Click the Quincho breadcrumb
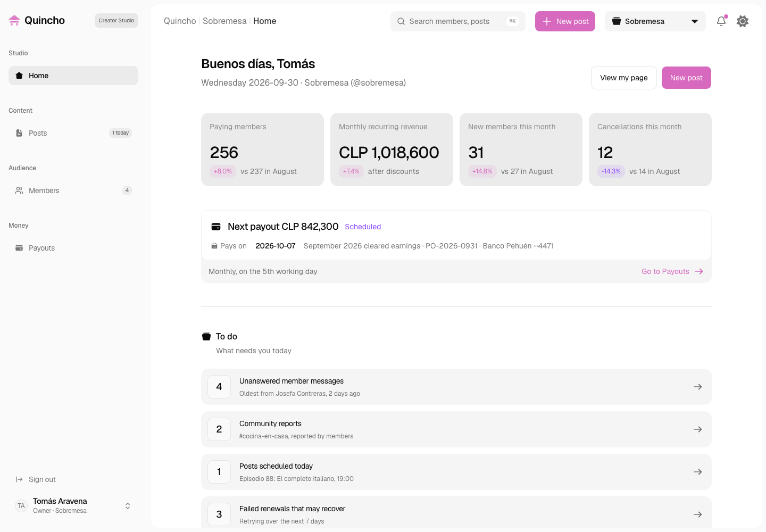The height and width of the screenshot is (532, 766). point(180,21)
